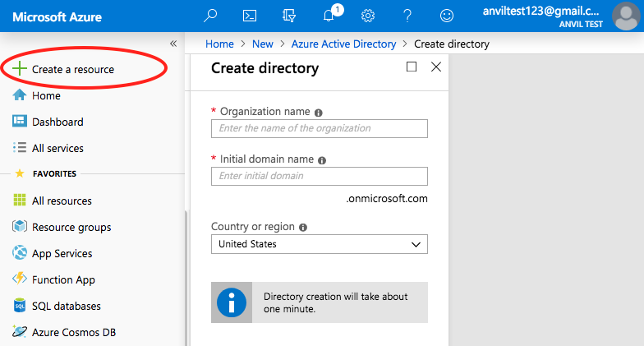Screen dimensions: 644x346
Task: Open Dashboard in the sidebar
Action: point(57,122)
